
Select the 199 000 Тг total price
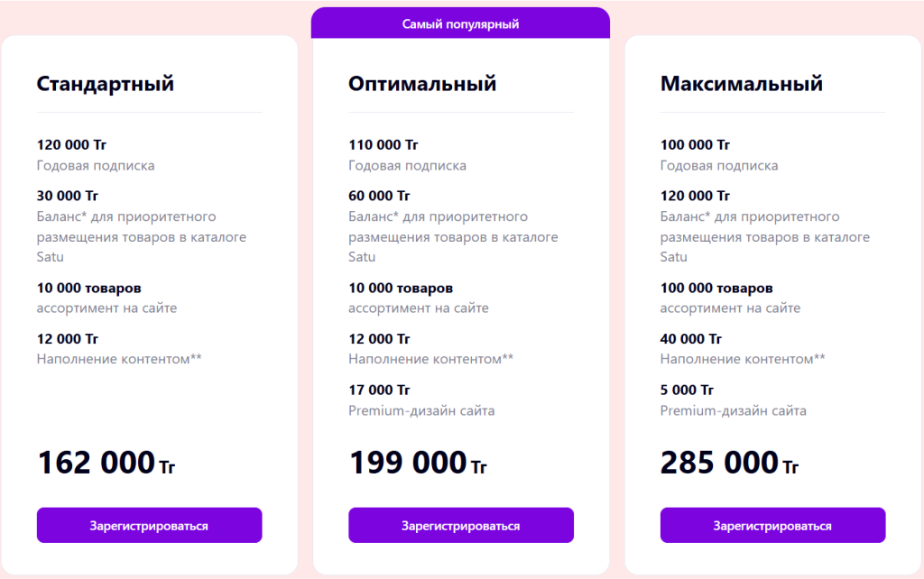(418, 463)
